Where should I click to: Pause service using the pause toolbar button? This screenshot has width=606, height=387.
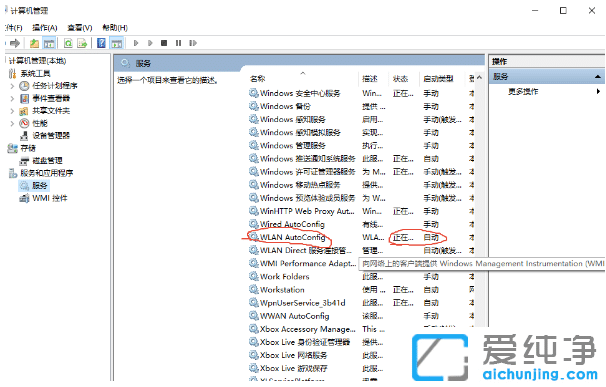point(178,43)
